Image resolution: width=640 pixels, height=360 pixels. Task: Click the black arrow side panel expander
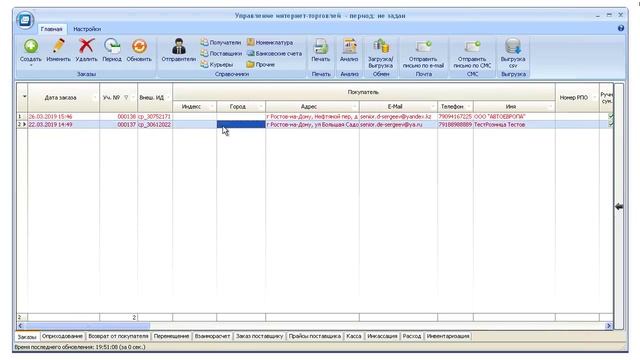click(619, 207)
